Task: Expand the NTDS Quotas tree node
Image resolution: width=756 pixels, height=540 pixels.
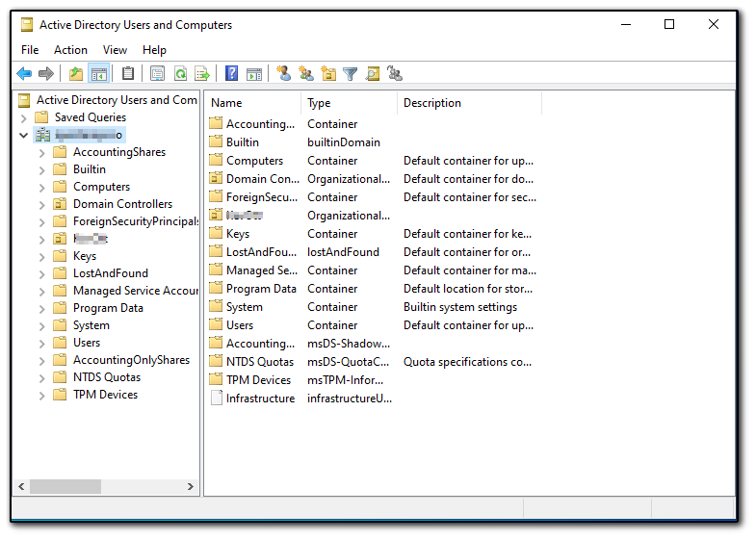Action: point(42,378)
